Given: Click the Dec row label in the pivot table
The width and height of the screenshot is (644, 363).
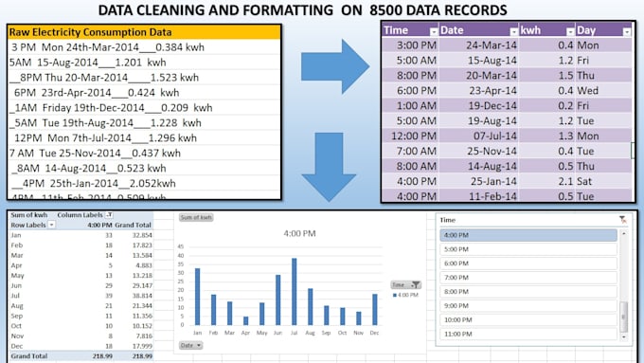Looking at the screenshot, I should 17,346.
